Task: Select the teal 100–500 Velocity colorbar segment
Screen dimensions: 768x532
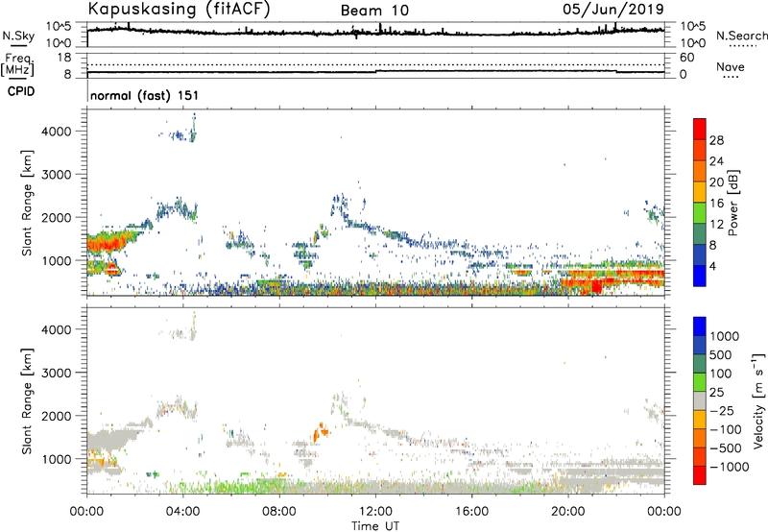Action: (x=700, y=364)
